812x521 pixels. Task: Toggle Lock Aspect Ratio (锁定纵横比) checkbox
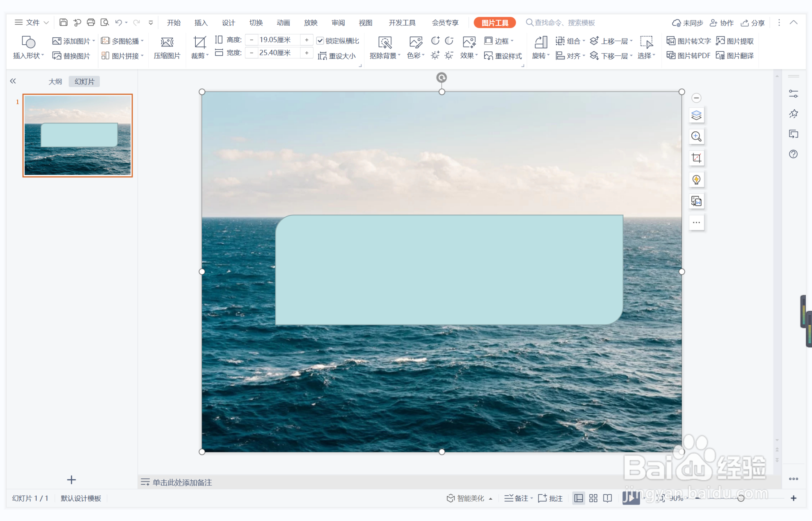[x=320, y=41]
